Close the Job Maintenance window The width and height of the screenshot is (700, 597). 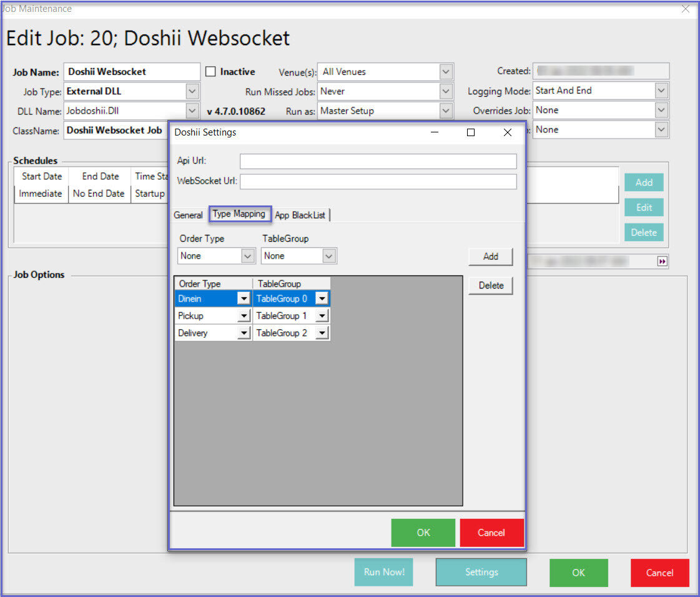[686, 9]
